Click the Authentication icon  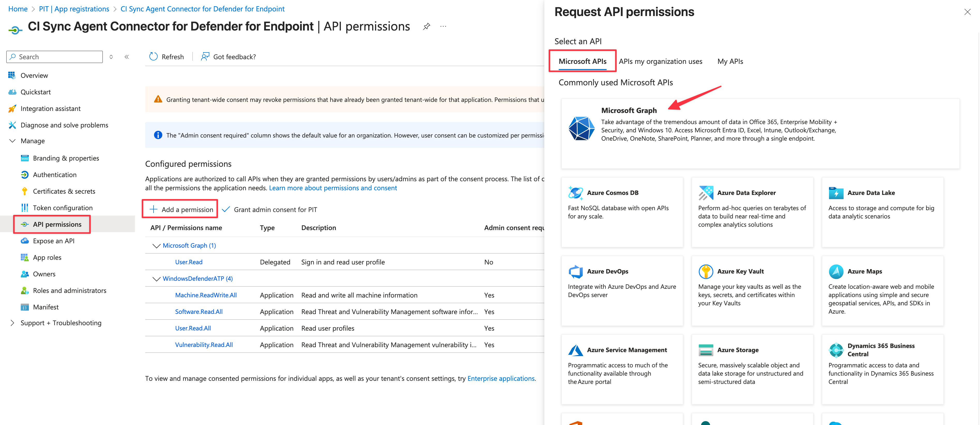tap(25, 175)
